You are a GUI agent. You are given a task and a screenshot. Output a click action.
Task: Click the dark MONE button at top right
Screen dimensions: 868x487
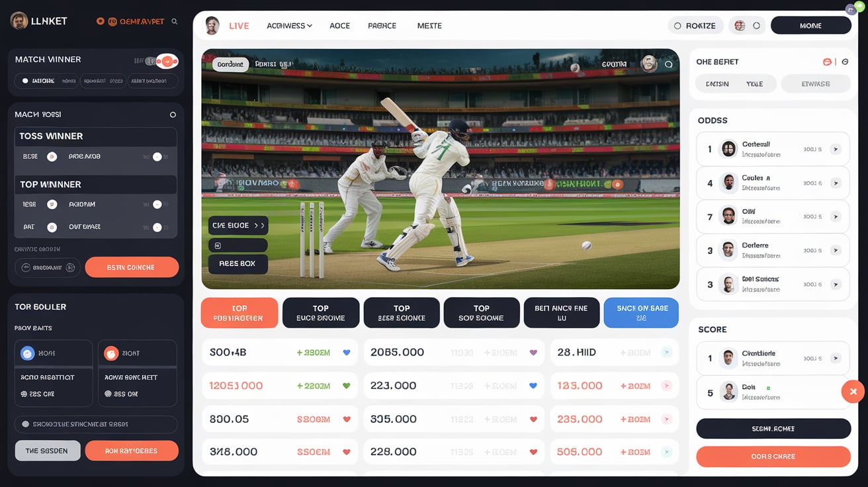[x=810, y=26]
